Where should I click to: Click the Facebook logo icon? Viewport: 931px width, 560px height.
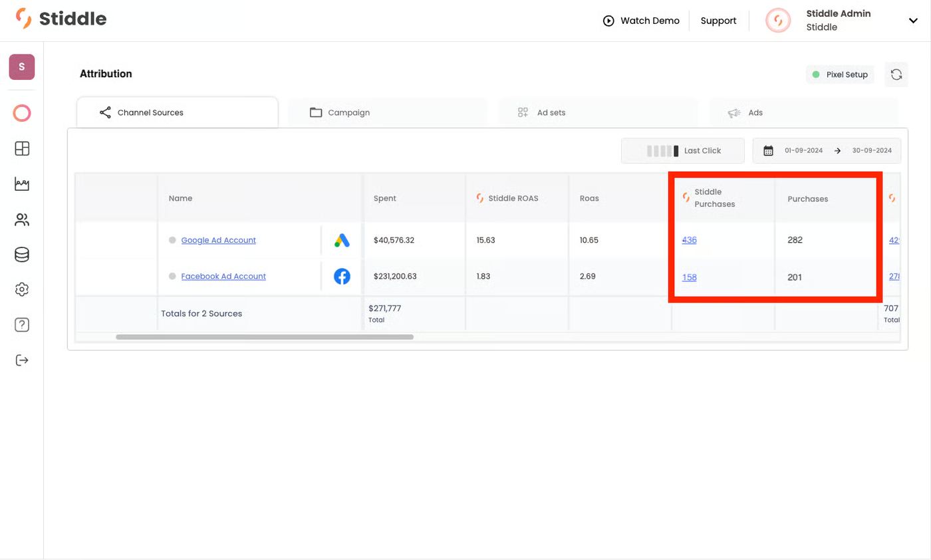click(x=342, y=276)
